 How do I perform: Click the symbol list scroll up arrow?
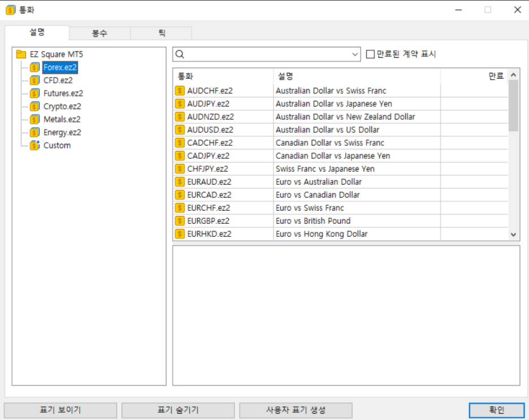(x=514, y=75)
